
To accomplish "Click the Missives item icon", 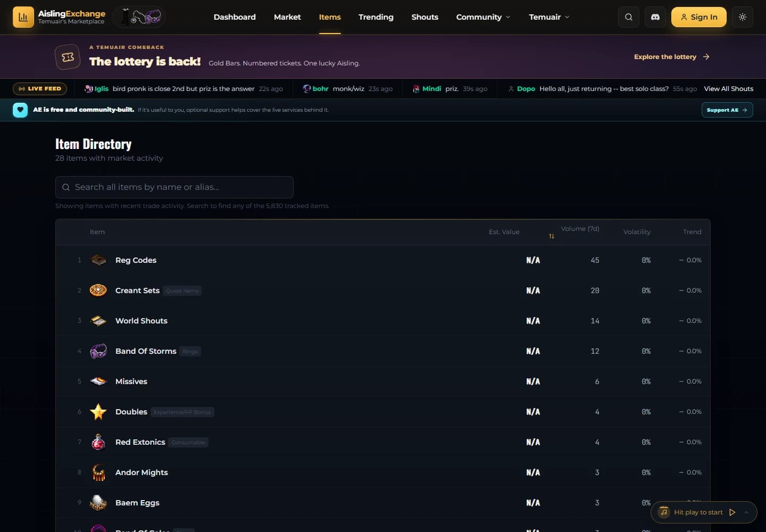I will point(98,381).
